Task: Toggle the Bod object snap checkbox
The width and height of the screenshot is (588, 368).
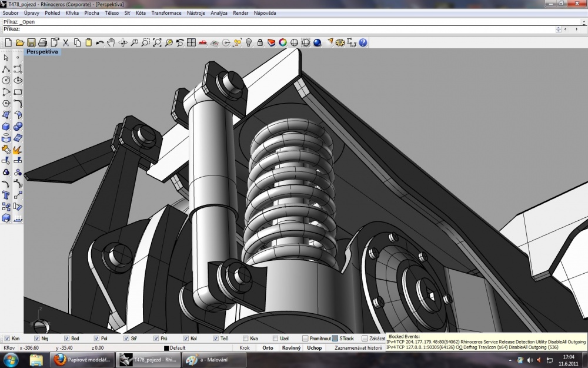Action: [66, 339]
